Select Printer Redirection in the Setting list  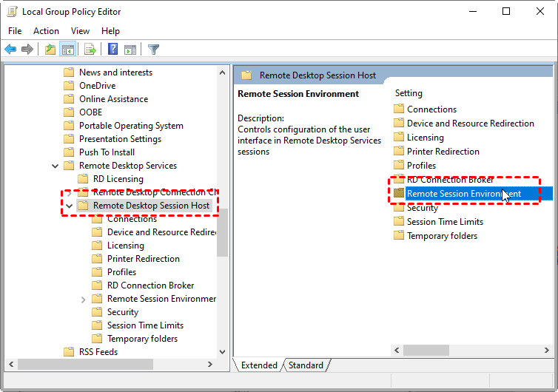point(443,151)
